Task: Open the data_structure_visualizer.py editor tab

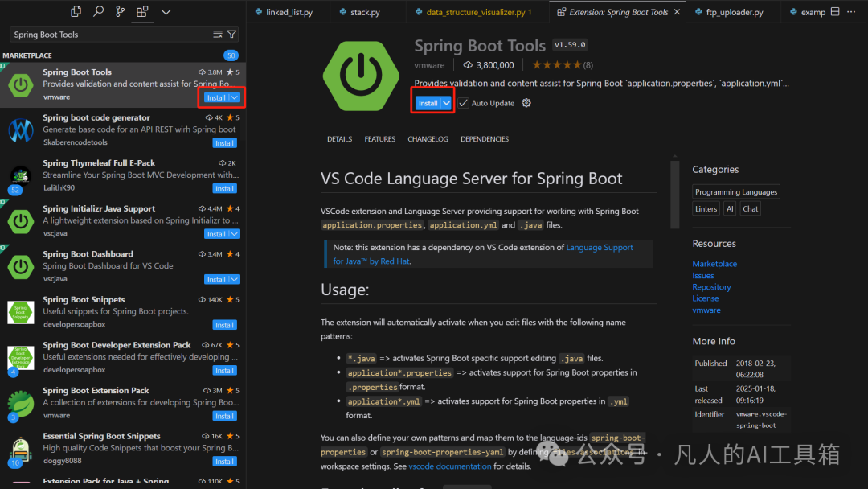Action: point(476,12)
